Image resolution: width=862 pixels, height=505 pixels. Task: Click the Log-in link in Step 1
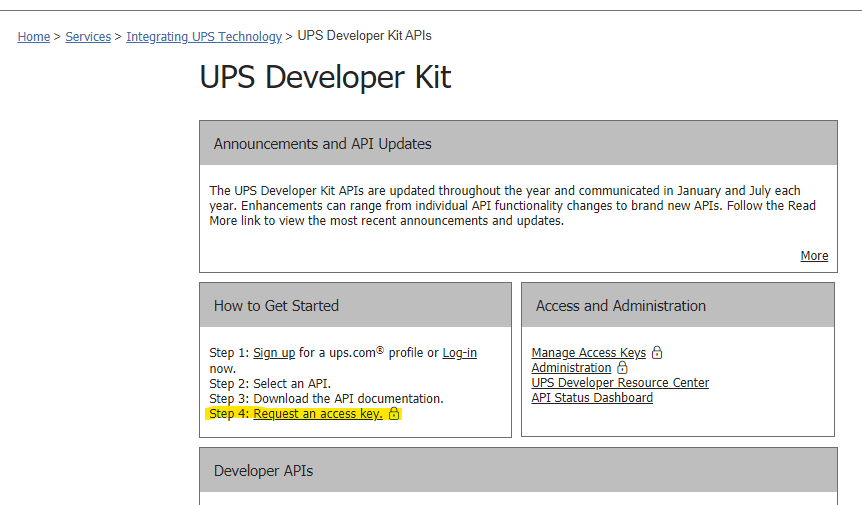coord(460,353)
